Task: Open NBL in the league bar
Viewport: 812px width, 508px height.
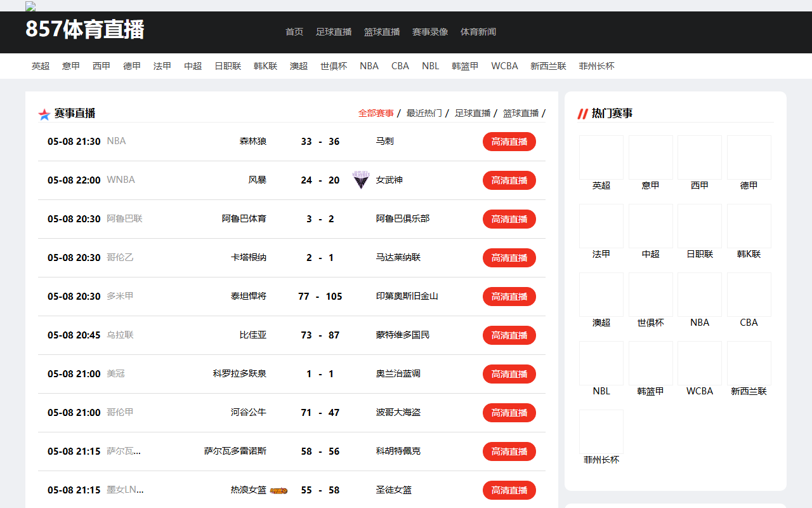Action: tap(431, 66)
